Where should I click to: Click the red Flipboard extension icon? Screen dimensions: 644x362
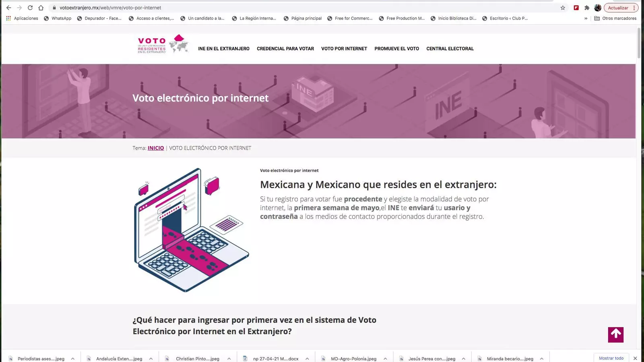576,8
